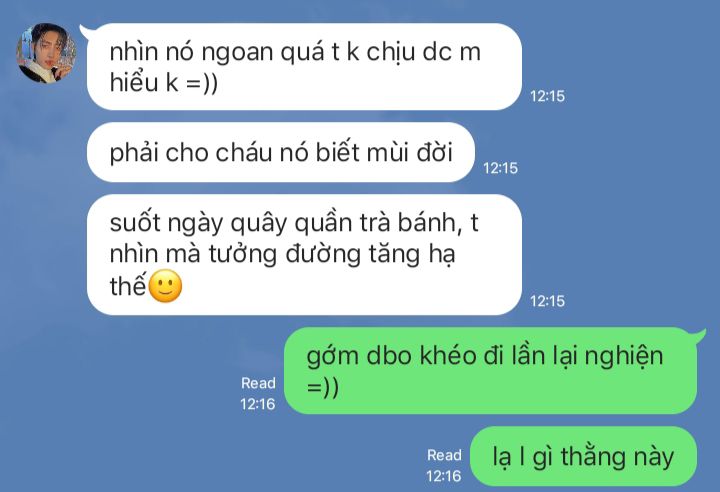Click the 12:15 timestamp beside "mùi đời" message
720x492 pixels.
click(x=500, y=168)
